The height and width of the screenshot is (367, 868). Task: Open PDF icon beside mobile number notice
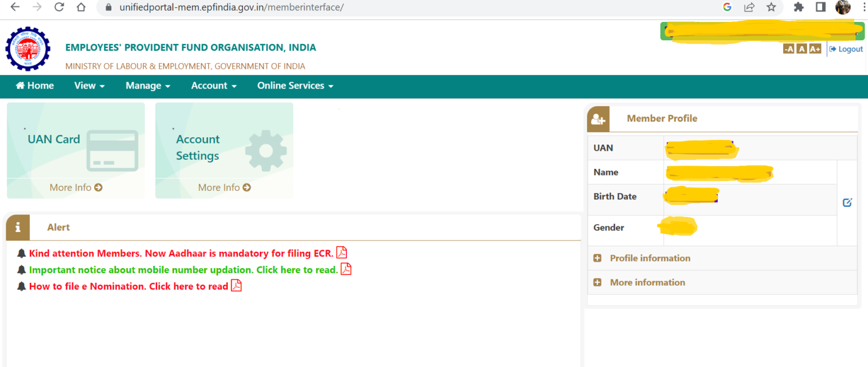point(346,269)
